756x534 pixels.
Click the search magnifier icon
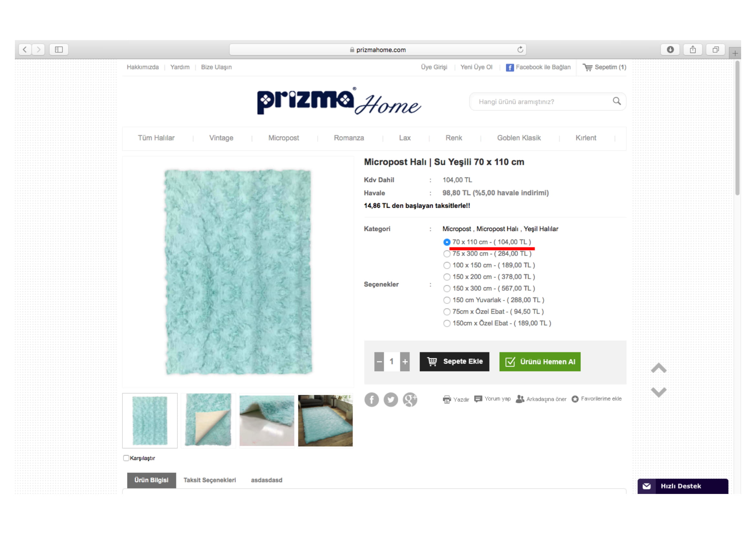tap(617, 101)
